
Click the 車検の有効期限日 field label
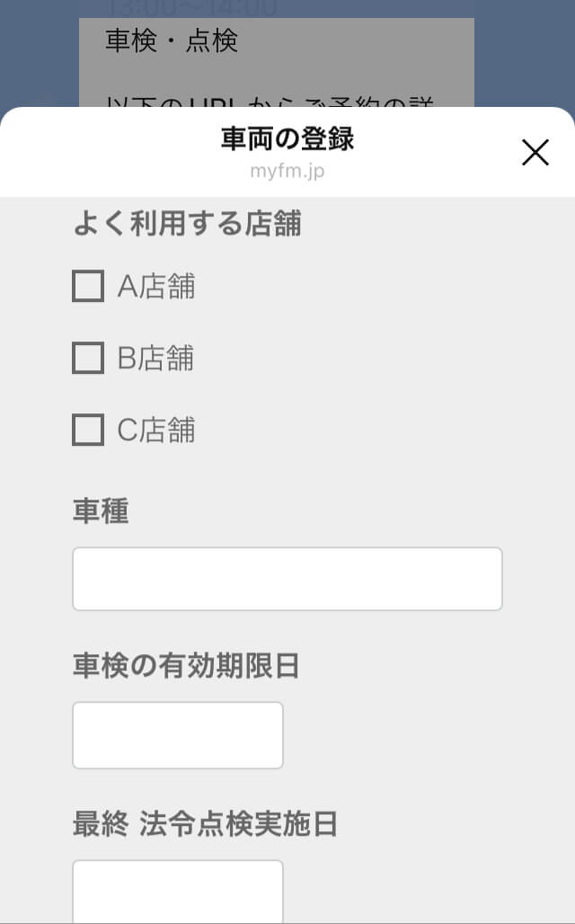(x=185, y=666)
